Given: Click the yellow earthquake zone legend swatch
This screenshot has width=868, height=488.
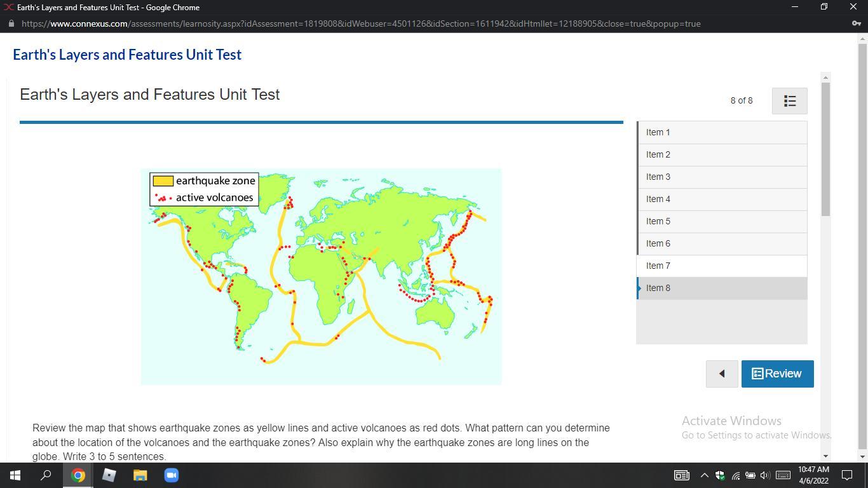Looking at the screenshot, I should point(163,181).
